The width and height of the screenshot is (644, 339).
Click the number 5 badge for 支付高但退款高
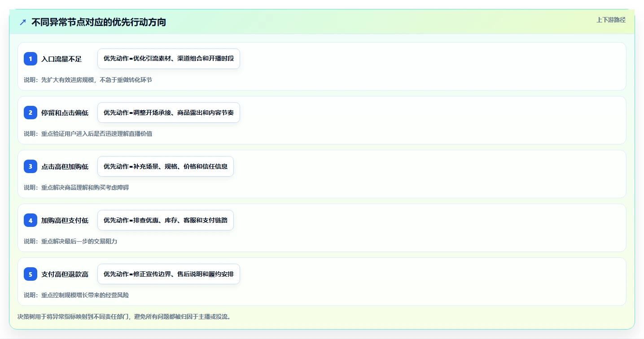coord(31,274)
